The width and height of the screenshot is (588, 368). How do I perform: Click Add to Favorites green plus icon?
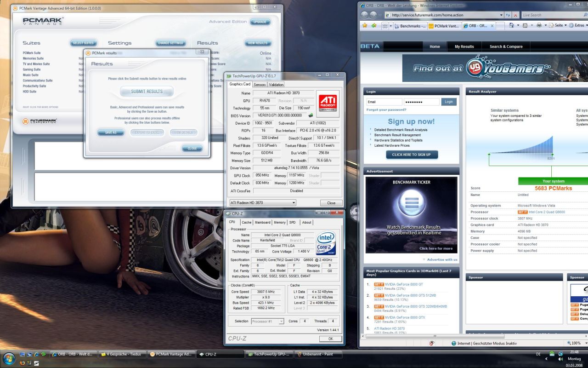[x=374, y=26]
